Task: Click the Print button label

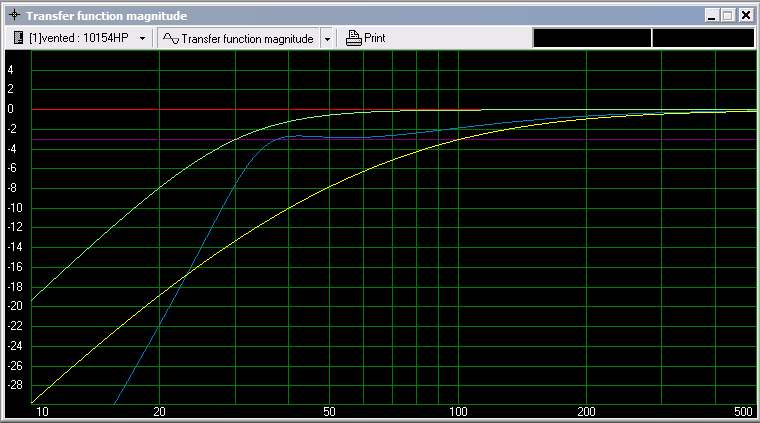Action: click(x=375, y=38)
